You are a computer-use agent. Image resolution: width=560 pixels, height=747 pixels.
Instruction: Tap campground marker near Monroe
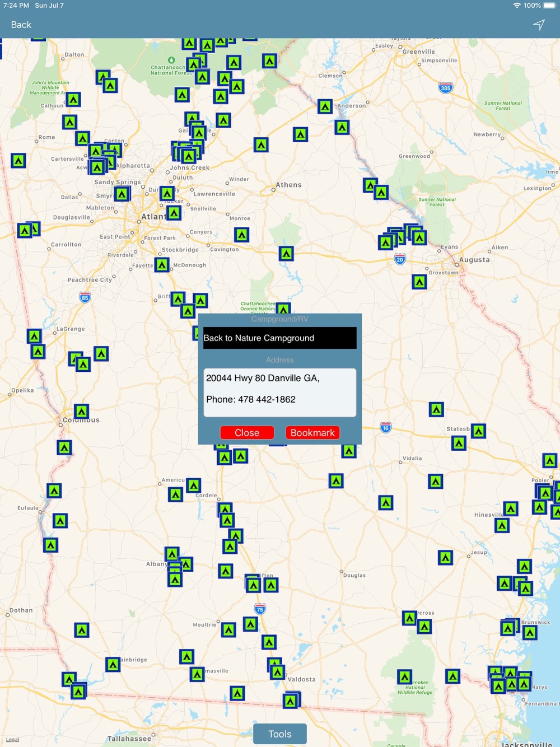pos(242,235)
